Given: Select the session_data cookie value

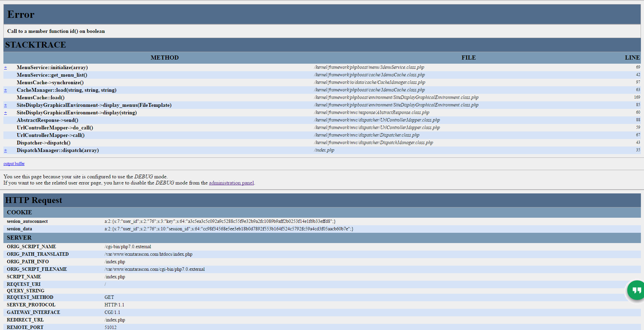Looking at the screenshot, I should coord(229,229).
